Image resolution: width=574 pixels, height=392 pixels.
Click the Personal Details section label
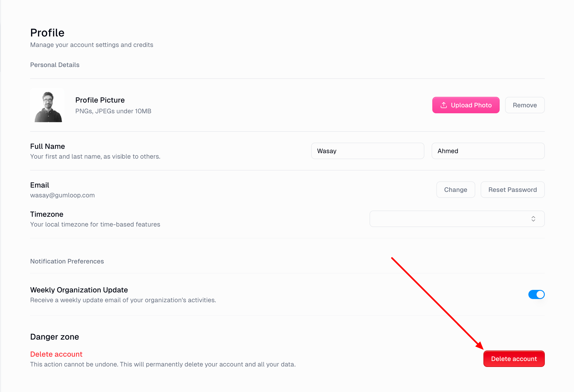click(55, 65)
